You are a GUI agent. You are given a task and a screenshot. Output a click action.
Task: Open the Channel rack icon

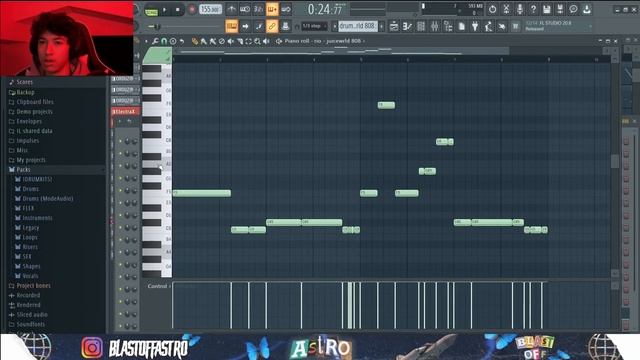[421, 27]
